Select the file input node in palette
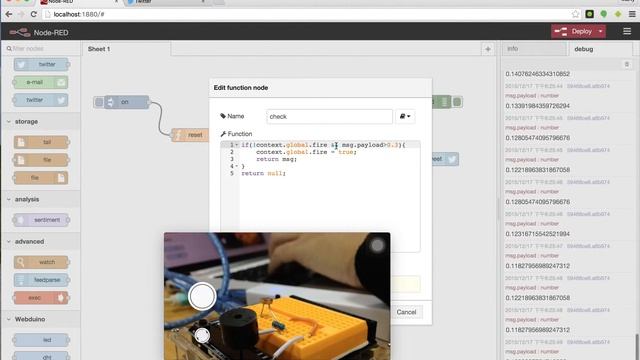 click(x=41, y=160)
